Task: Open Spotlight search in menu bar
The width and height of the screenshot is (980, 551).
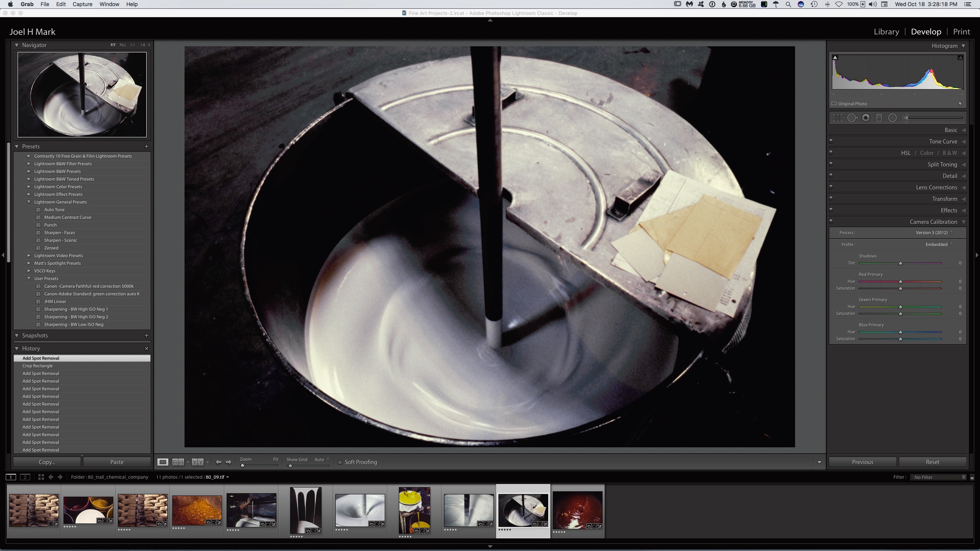Action: click(x=788, y=4)
